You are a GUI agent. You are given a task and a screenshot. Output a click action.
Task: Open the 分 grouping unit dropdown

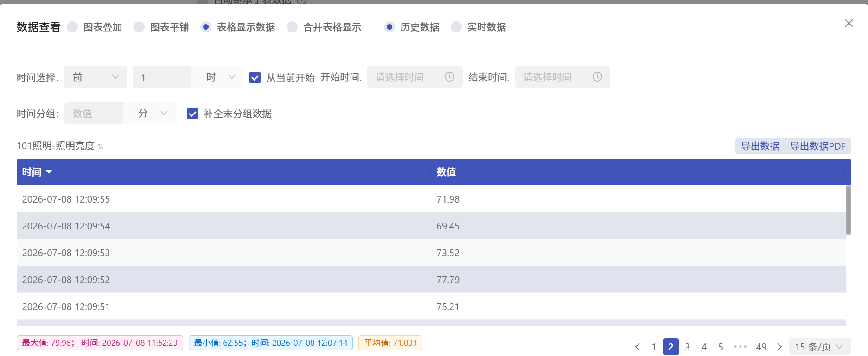150,114
